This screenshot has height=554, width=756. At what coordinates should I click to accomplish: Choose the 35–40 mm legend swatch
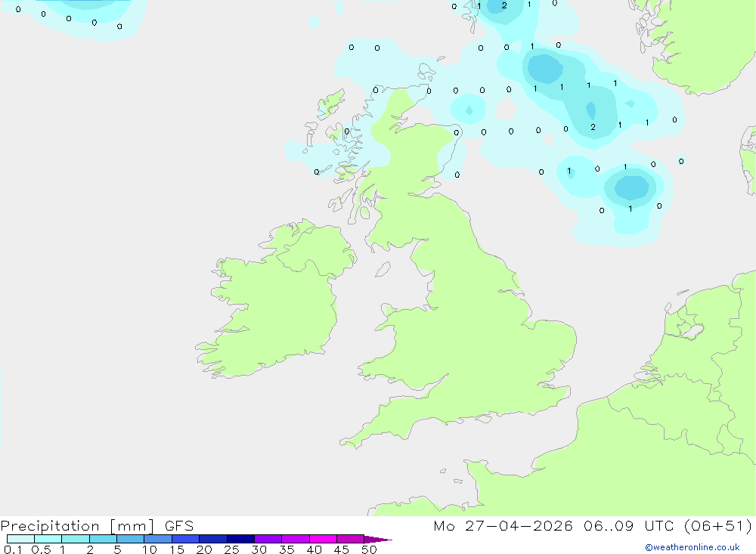click(x=296, y=539)
